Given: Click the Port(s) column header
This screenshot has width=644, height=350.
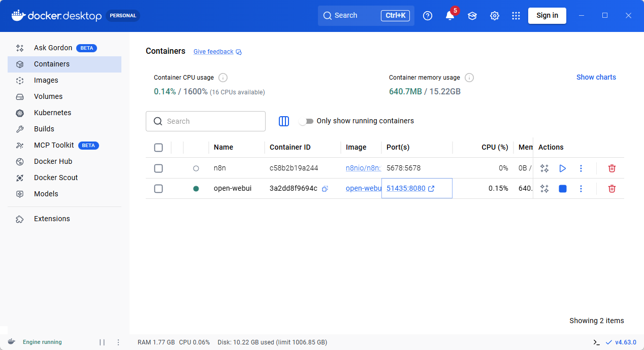Looking at the screenshot, I should point(398,148).
